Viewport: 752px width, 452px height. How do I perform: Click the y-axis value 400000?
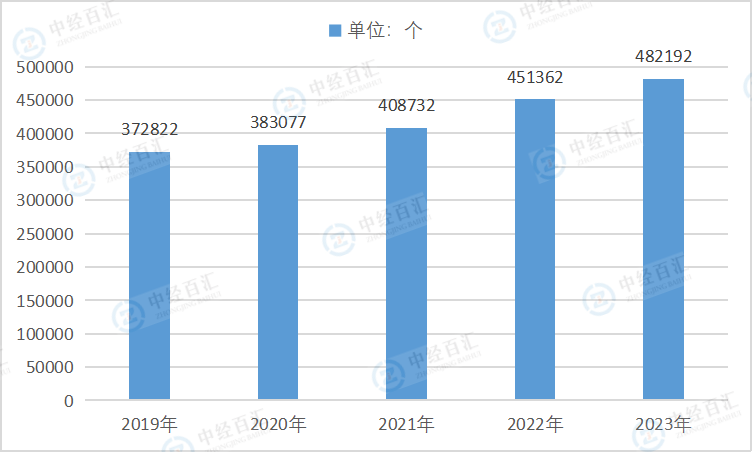(45, 134)
